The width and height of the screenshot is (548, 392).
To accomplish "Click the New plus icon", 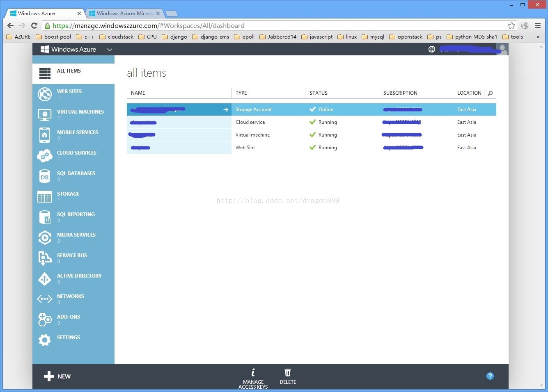I will click(x=49, y=376).
